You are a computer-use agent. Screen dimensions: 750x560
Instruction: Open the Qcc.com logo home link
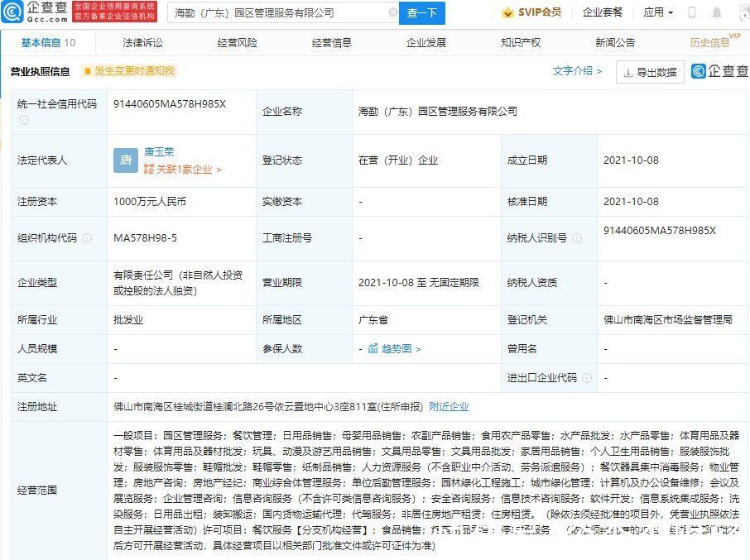click(35, 12)
